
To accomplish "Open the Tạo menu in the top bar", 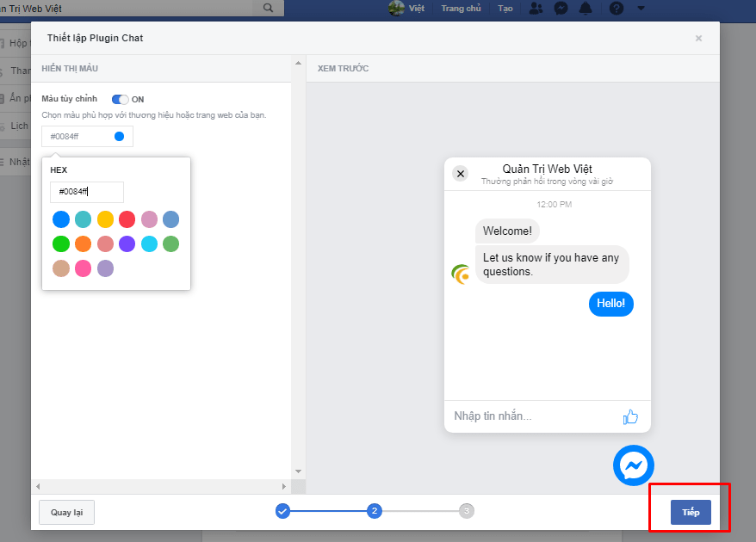I will (505, 9).
